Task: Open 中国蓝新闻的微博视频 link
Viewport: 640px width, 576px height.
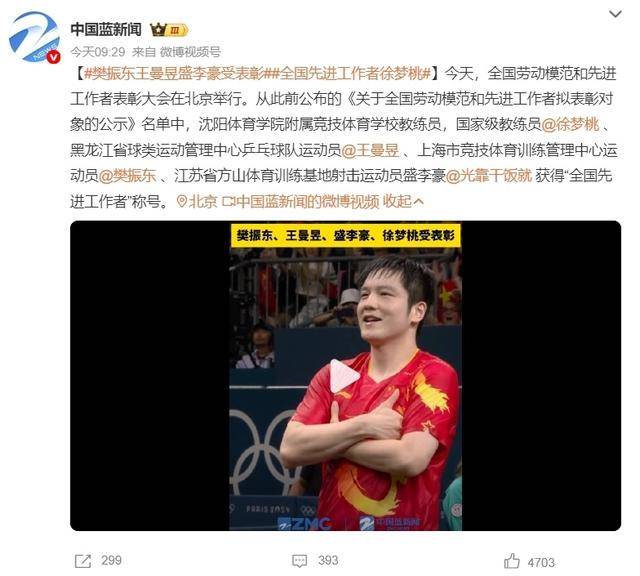Action: [301, 201]
